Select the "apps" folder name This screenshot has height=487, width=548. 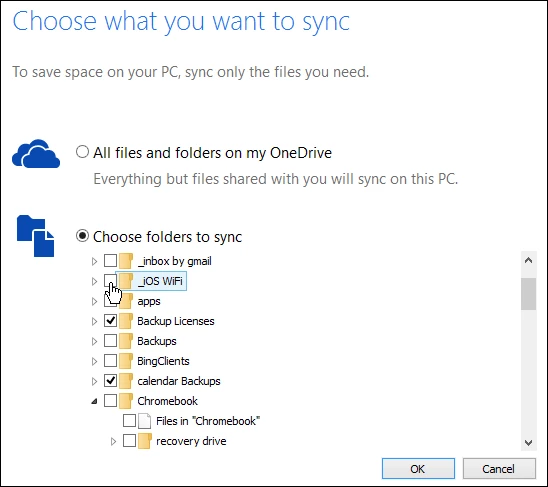pyautogui.click(x=149, y=301)
